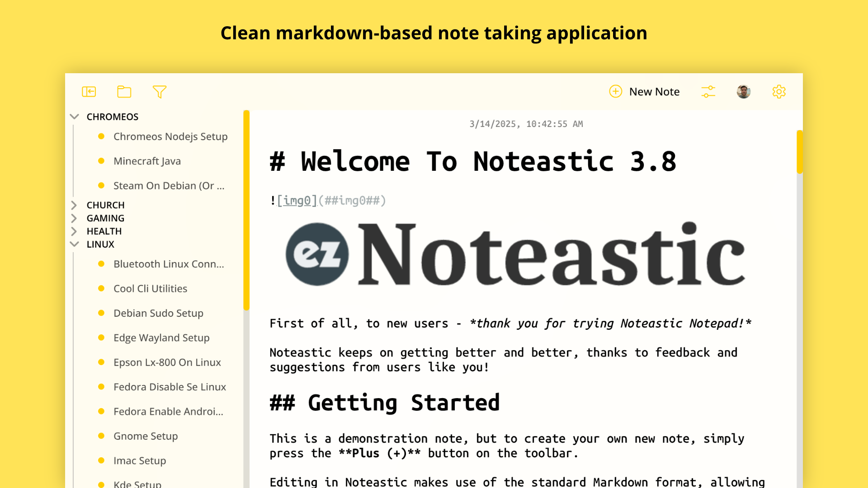Open the user profile avatar
Screen dimensions: 868x488
click(744, 92)
